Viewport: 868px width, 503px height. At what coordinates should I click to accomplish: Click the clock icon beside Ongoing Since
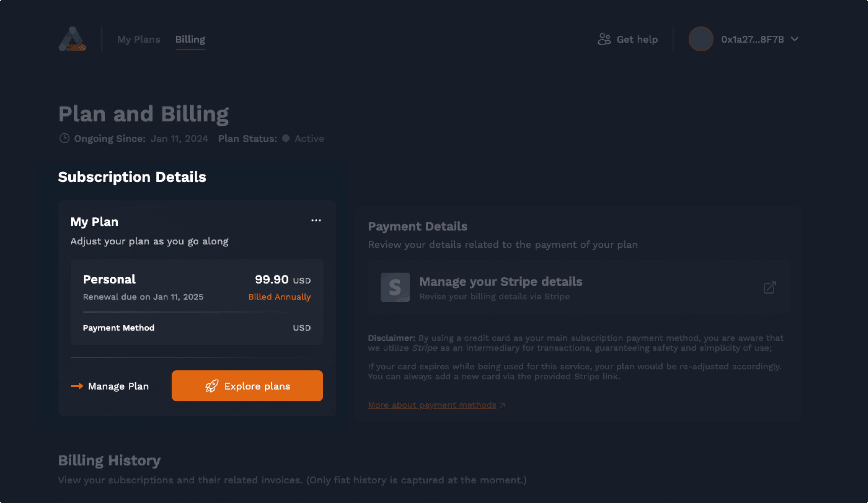coord(64,138)
